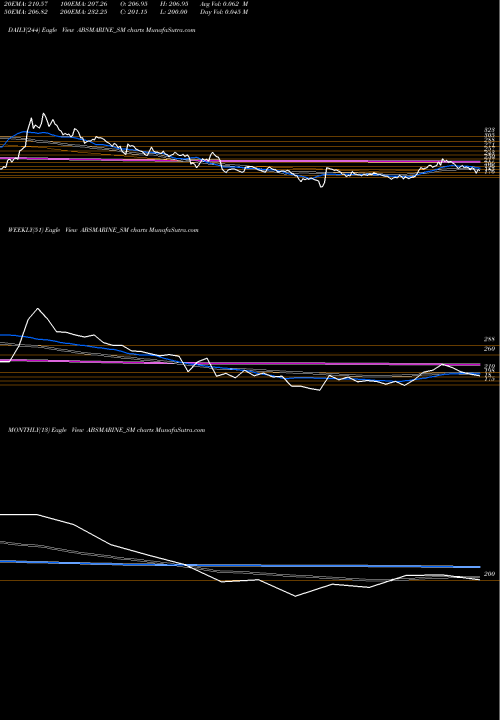Click the 209 price label on monthly chart

(x=489, y=574)
